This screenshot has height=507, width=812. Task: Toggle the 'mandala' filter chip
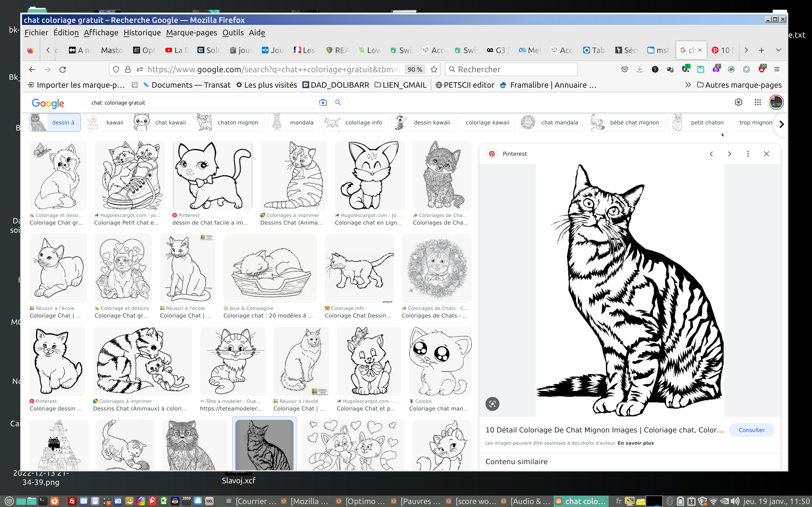294,122
